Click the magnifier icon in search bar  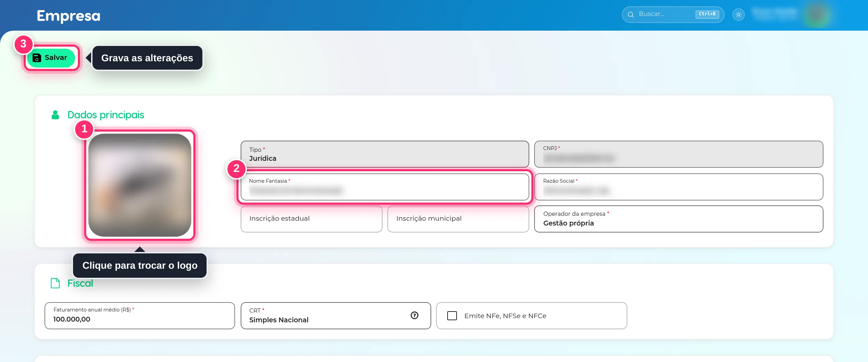(630, 15)
